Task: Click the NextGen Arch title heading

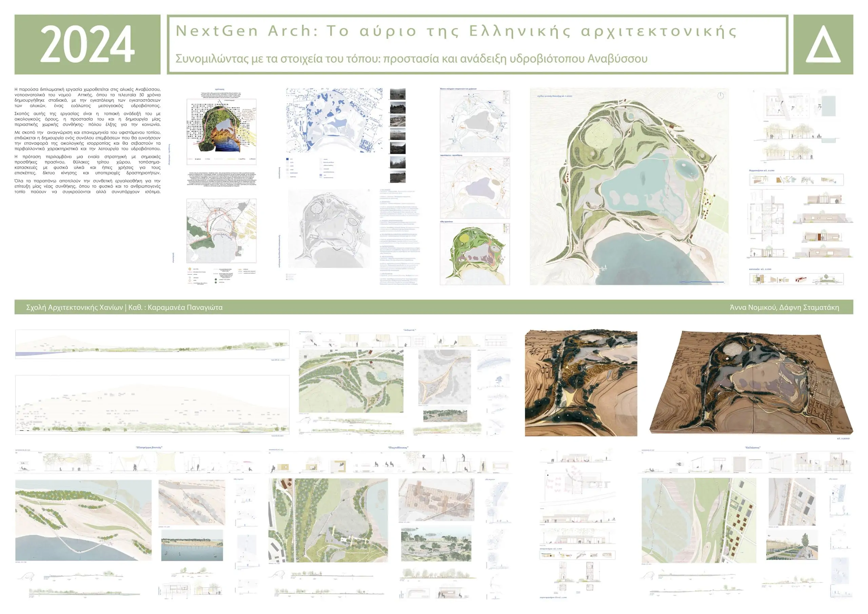Action: (x=456, y=32)
